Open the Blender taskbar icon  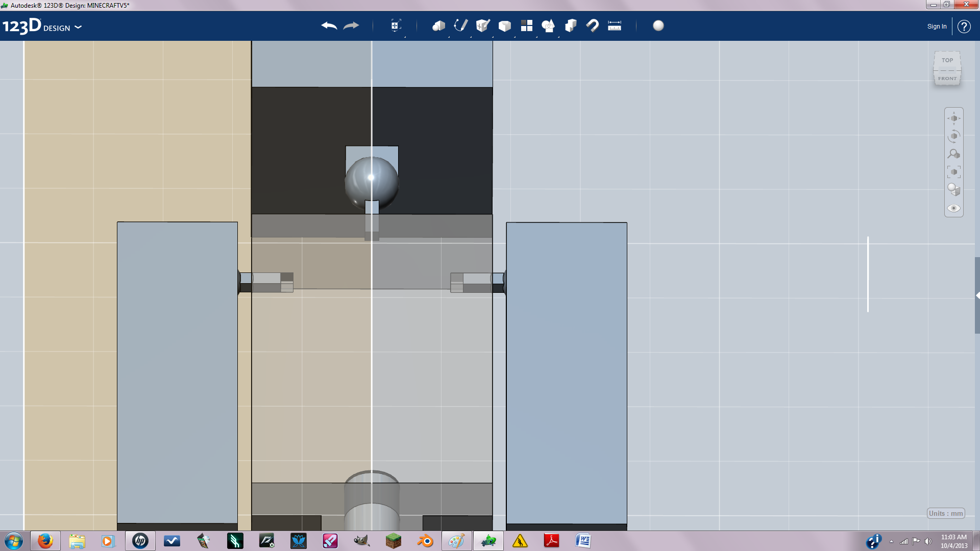tap(425, 541)
